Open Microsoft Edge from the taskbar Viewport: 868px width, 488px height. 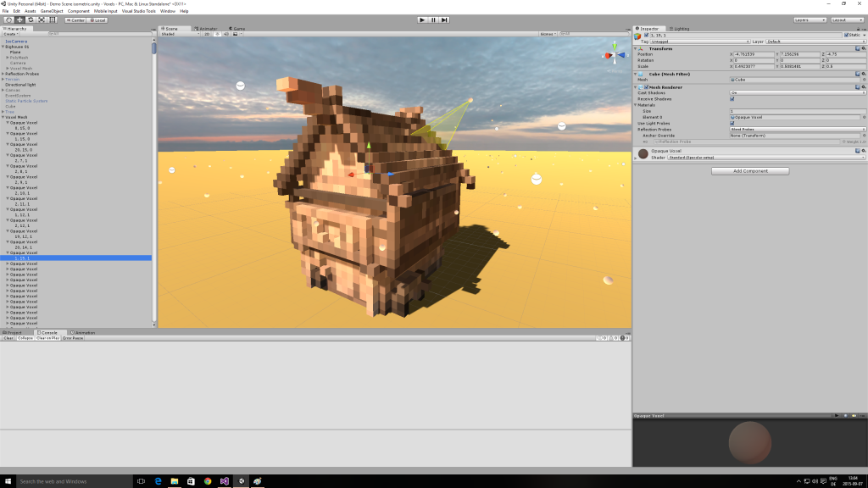click(158, 481)
